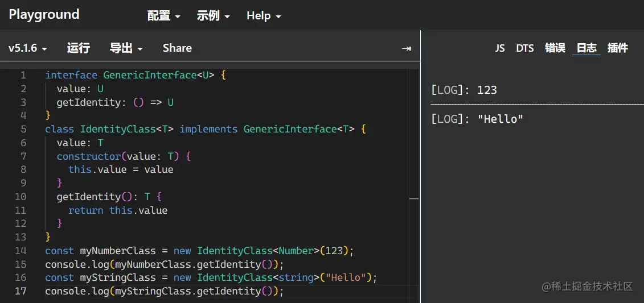Click line number 10 in gutter
The width and height of the screenshot is (644, 303).
click(20, 197)
